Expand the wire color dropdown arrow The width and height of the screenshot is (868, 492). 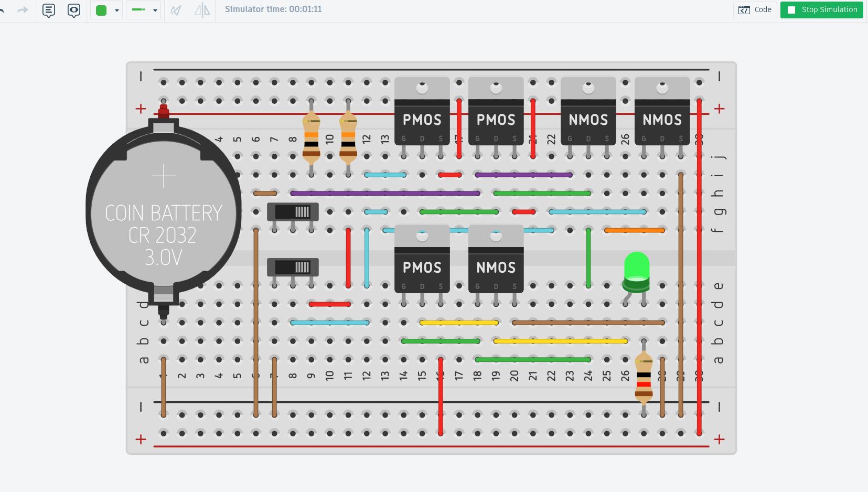pos(116,10)
